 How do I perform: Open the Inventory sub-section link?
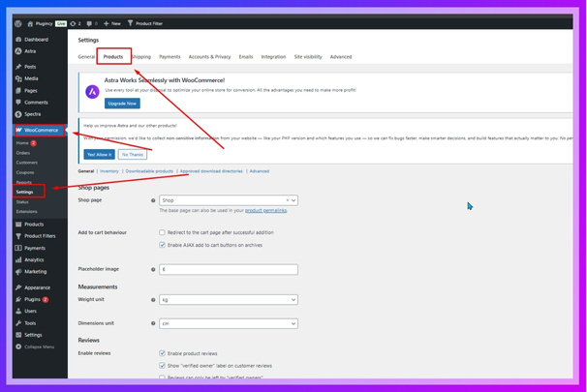pos(109,171)
